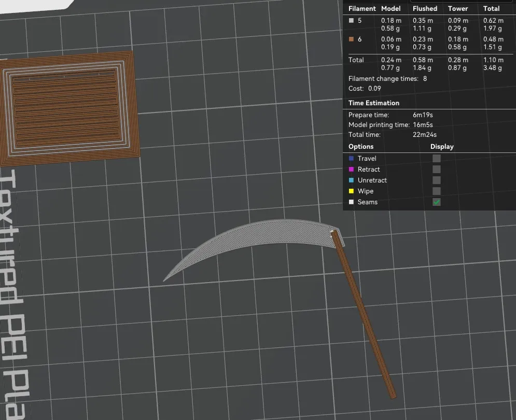Screen dimensions: 516x420
Task: Turn on the Retract display checkbox
Action: point(437,170)
